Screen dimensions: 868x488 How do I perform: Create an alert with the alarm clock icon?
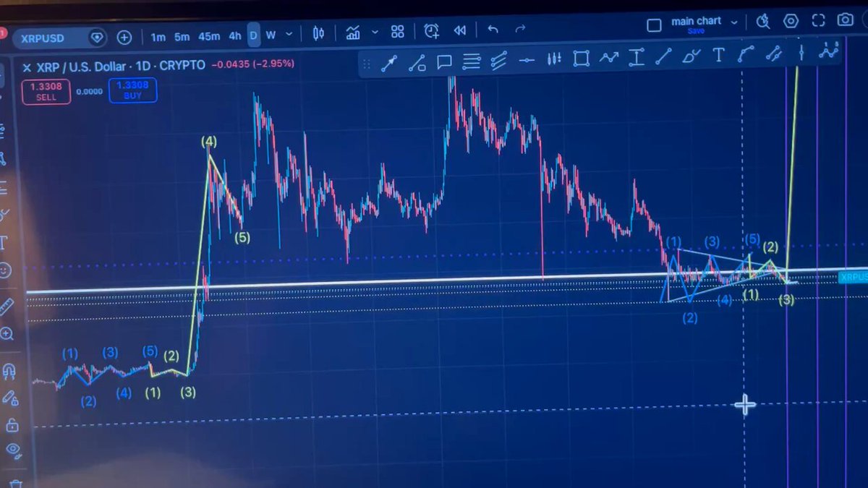pos(431,30)
